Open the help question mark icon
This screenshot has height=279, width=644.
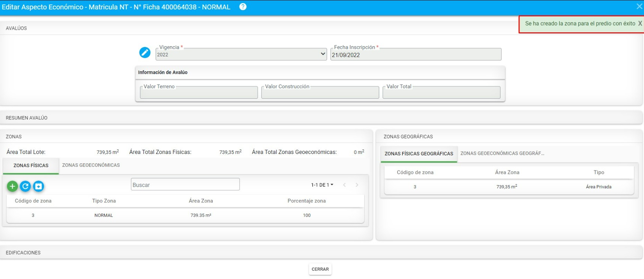[x=243, y=7]
